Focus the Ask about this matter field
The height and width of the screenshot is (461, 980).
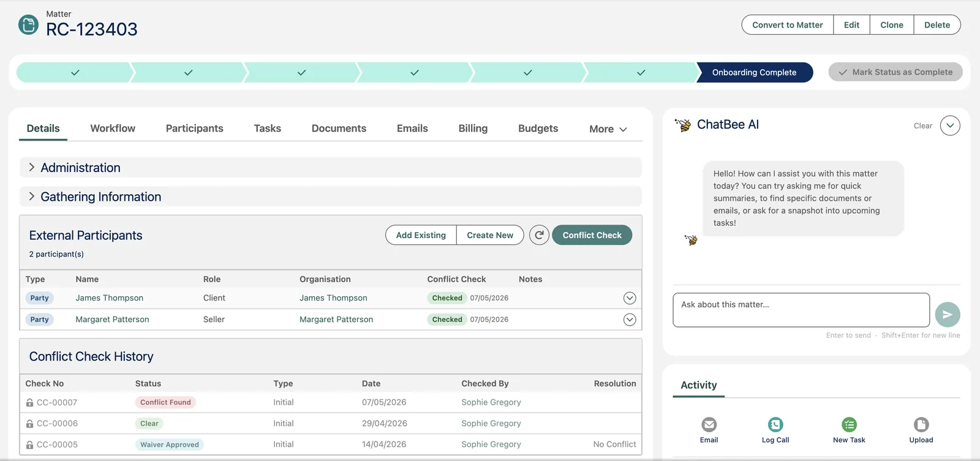pos(801,310)
